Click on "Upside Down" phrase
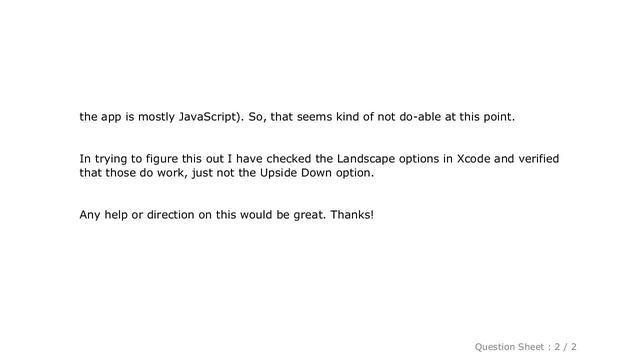Image resolution: width=640 pixels, height=360 pixels. click(296, 173)
